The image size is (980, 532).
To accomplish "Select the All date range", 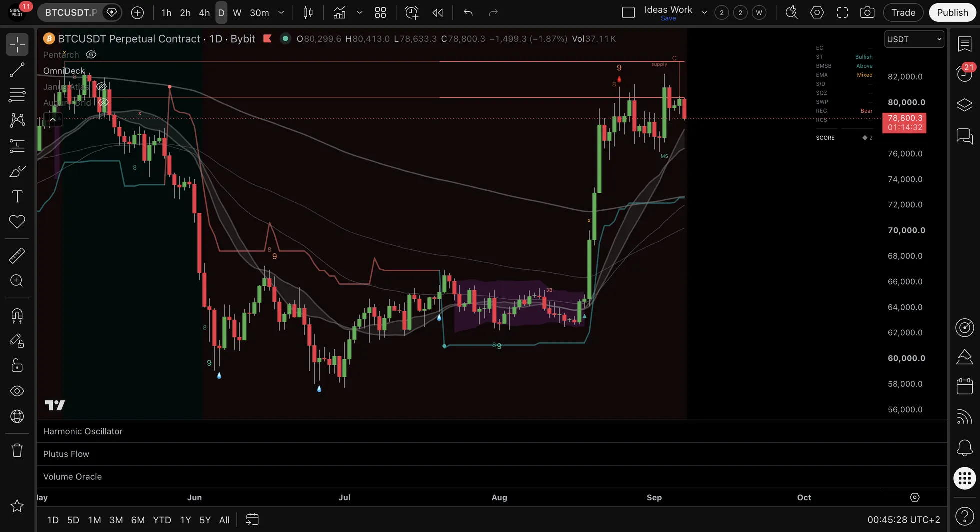I will pos(224,520).
